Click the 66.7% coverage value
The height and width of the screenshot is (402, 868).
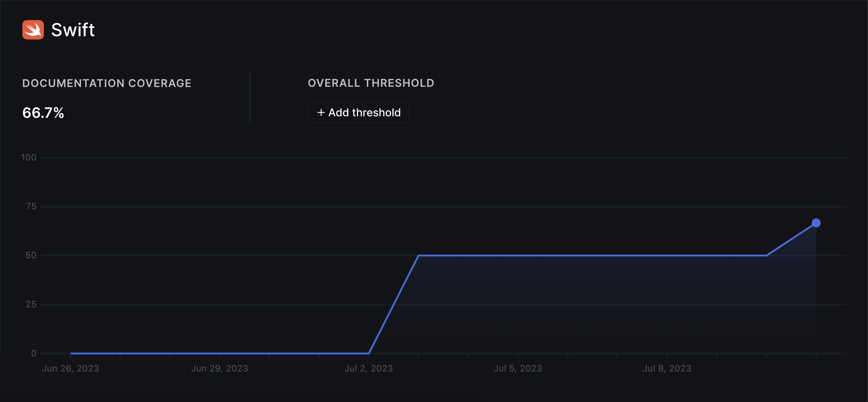43,113
